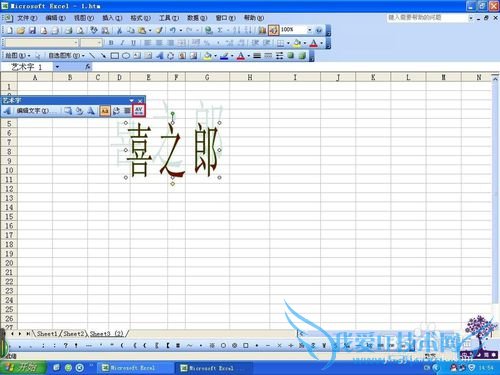Viewport: 500px width, 375px height.
Task: Toggle Center alignment in Formatting toolbar
Action: pos(159,43)
